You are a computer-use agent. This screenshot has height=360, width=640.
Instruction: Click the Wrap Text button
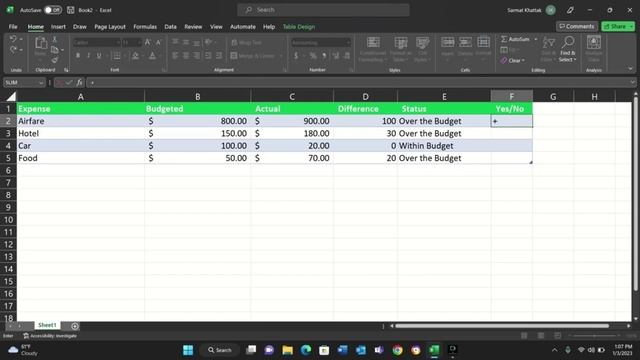click(246, 42)
